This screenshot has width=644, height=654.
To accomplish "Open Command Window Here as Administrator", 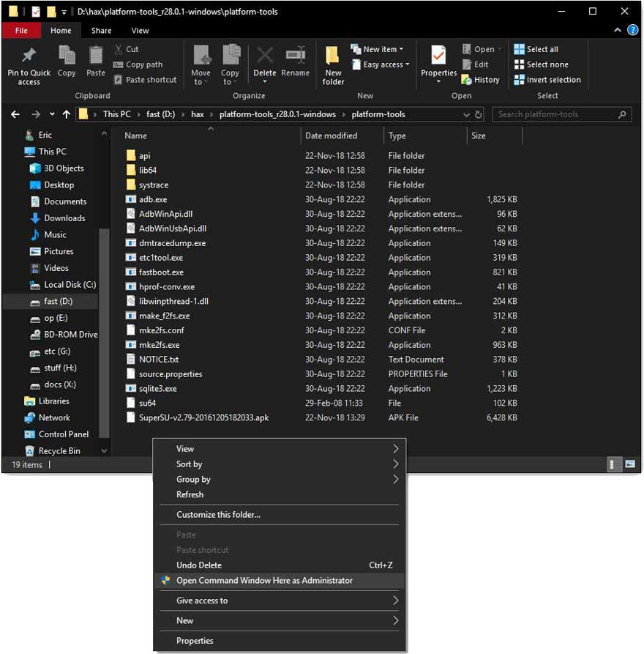I will (280, 581).
